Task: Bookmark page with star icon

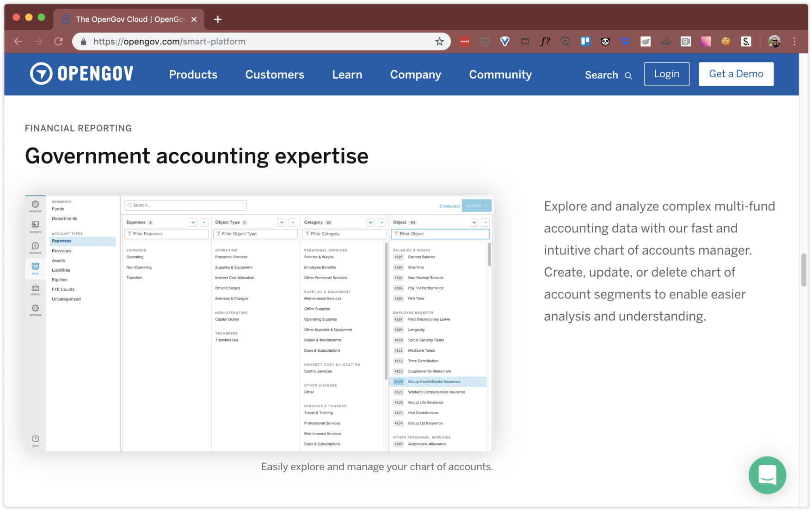Action: point(439,42)
